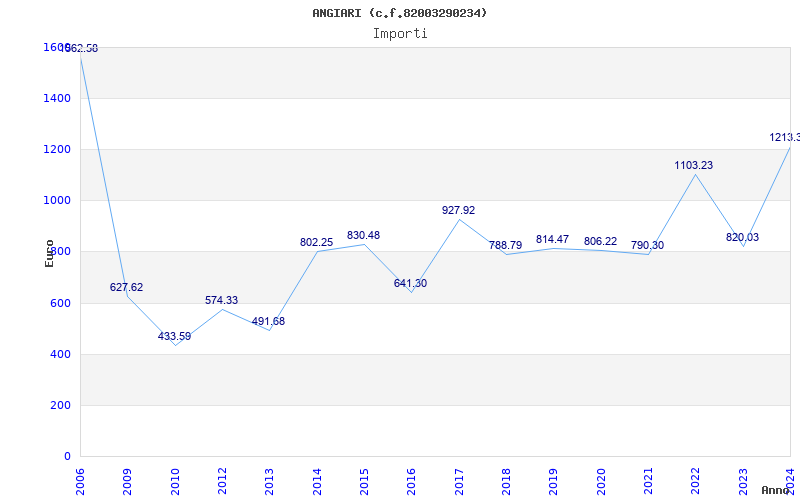Image resolution: width=800 pixels, height=500 pixels.
Task: Click x-axis year label 2018
Action: coord(506,482)
